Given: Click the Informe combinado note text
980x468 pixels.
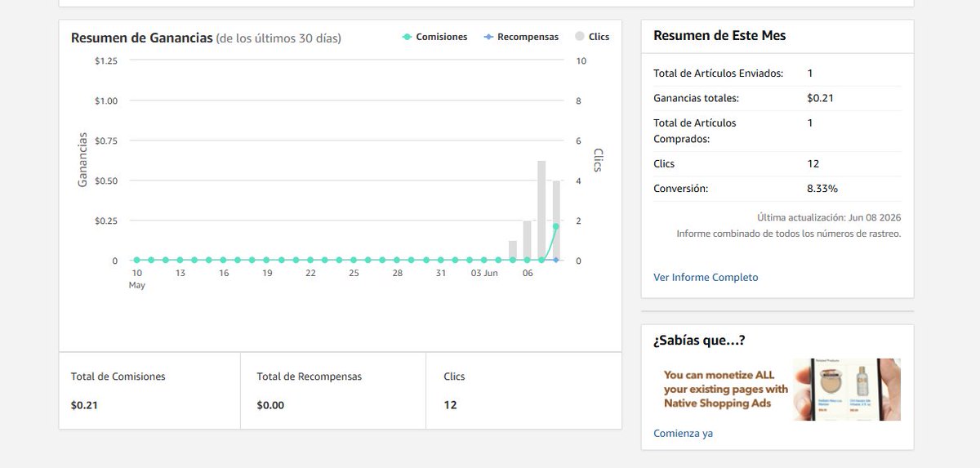Looking at the screenshot, I should click(x=789, y=234).
